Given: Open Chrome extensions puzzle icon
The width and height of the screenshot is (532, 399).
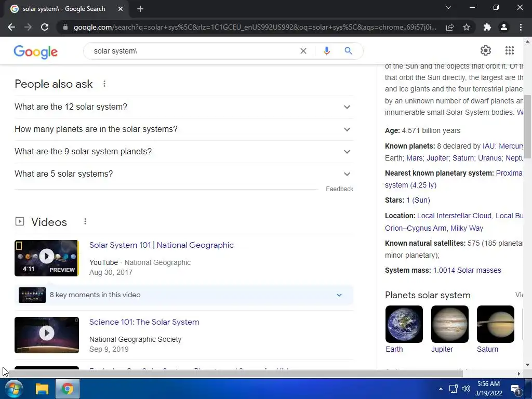Looking at the screenshot, I should (x=487, y=27).
